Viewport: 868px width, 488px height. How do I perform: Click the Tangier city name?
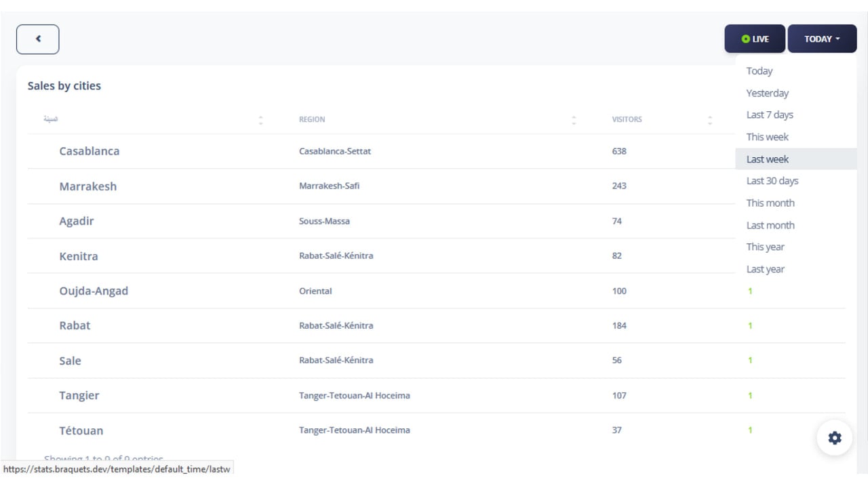point(79,395)
